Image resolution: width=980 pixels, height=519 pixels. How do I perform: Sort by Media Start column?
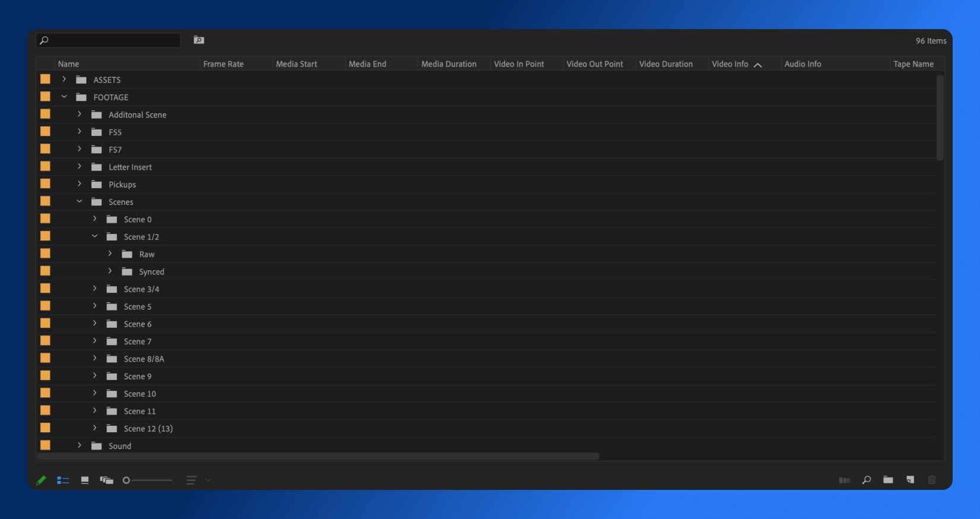coord(296,64)
